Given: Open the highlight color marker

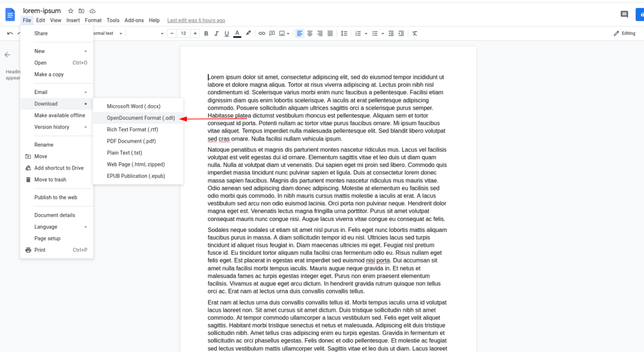Looking at the screenshot, I should (x=248, y=33).
